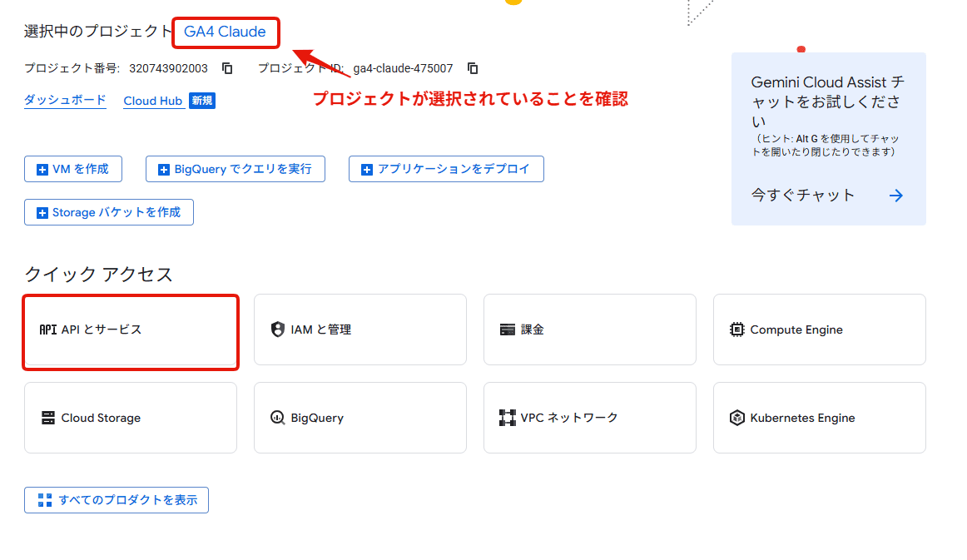Click the Cloud Storage icon

(x=48, y=418)
